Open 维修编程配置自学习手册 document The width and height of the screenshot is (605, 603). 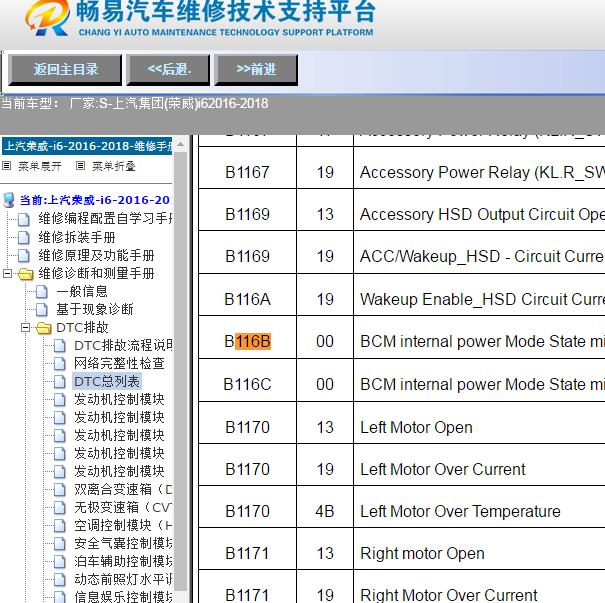pos(105,219)
